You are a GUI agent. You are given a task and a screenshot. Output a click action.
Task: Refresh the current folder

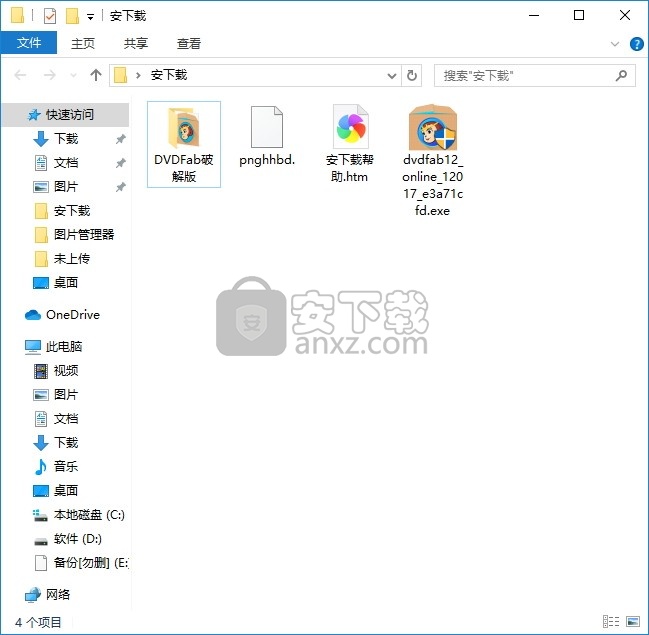click(411, 76)
